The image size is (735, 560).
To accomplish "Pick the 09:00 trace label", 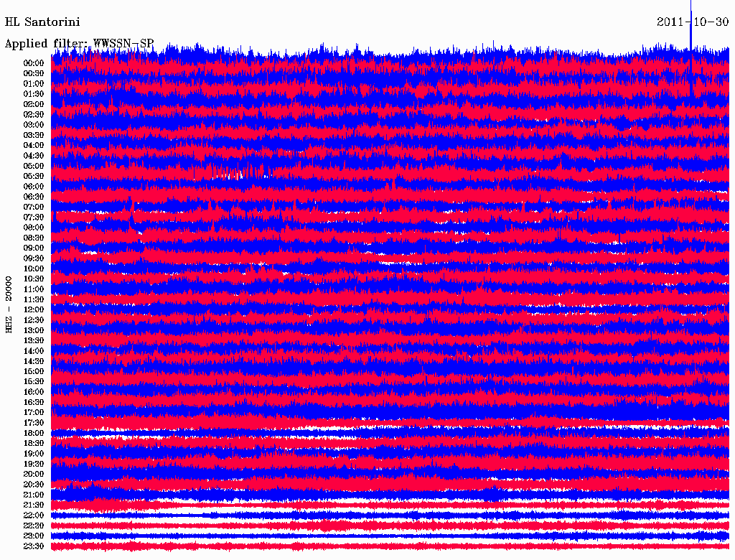I will tap(34, 248).
